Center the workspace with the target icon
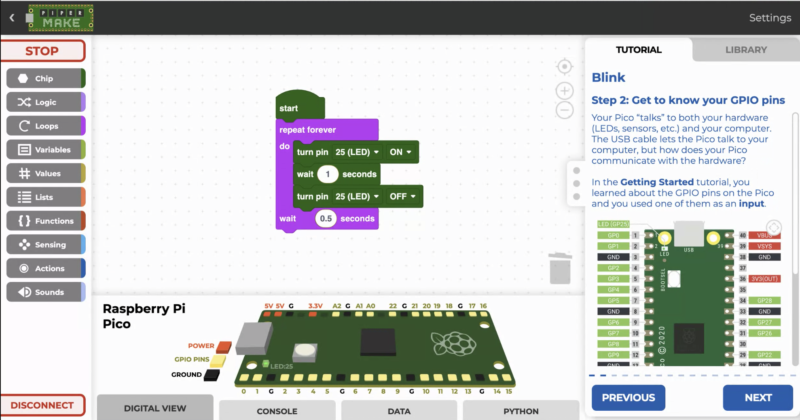This screenshot has width=800, height=420. (x=564, y=66)
